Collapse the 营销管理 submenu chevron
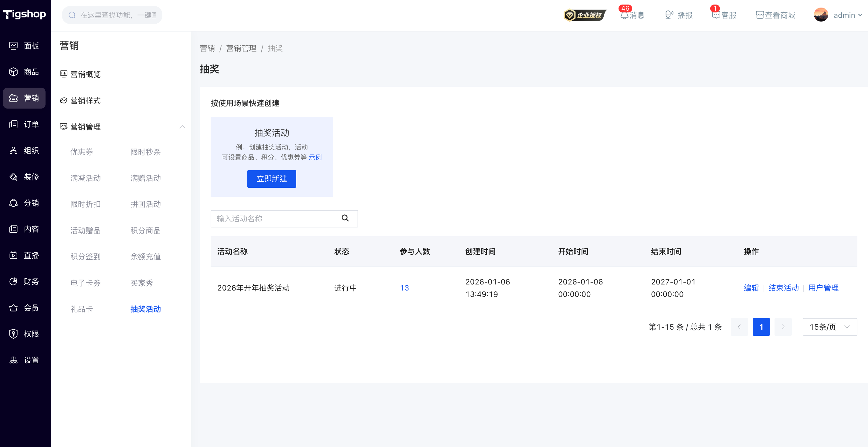Image resolution: width=868 pixels, height=447 pixels. [182, 127]
